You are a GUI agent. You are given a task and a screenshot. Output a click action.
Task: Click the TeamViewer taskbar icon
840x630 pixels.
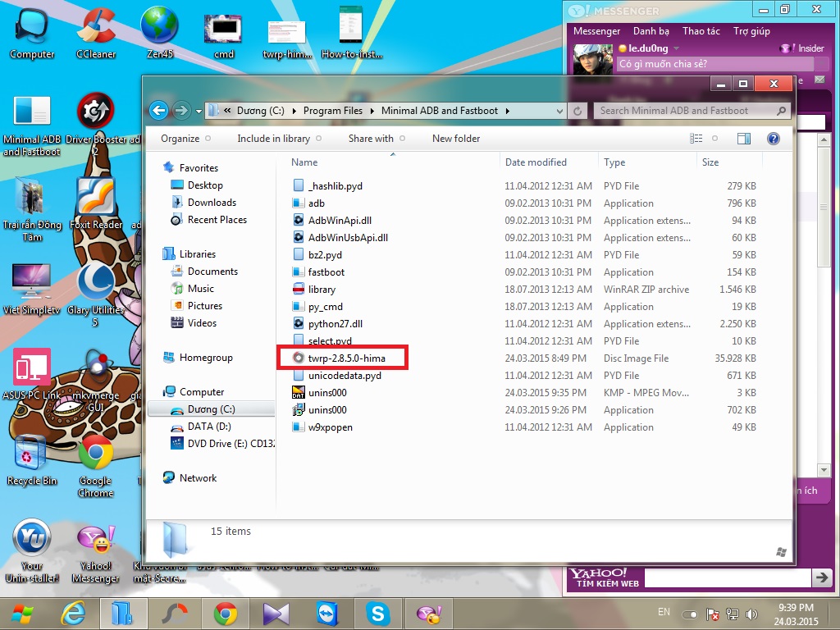326,614
